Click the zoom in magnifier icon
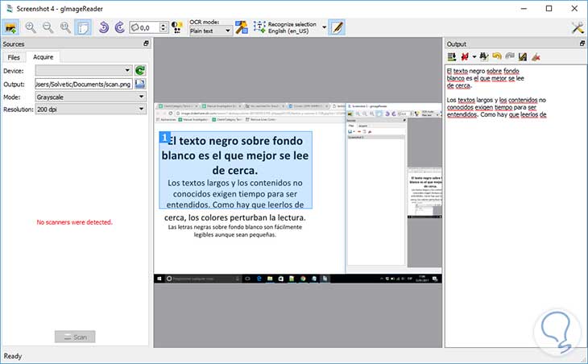 tap(31, 27)
